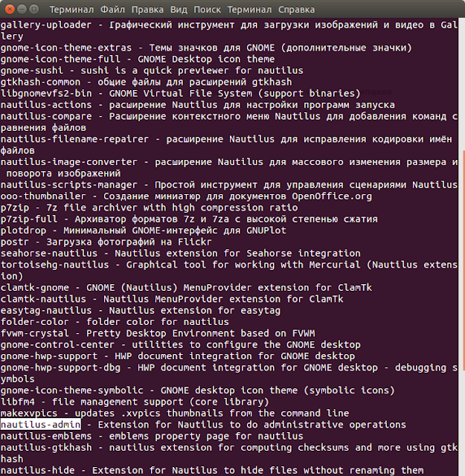The image size is (465, 476).
Task: Click gnome-sushi package name
Action: (x=32, y=71)
